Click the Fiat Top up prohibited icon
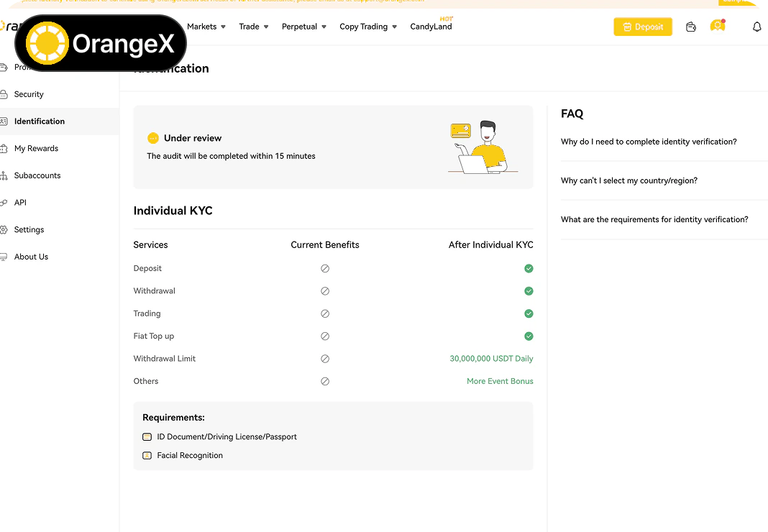768x532 pixels. (x=325, y=336)
